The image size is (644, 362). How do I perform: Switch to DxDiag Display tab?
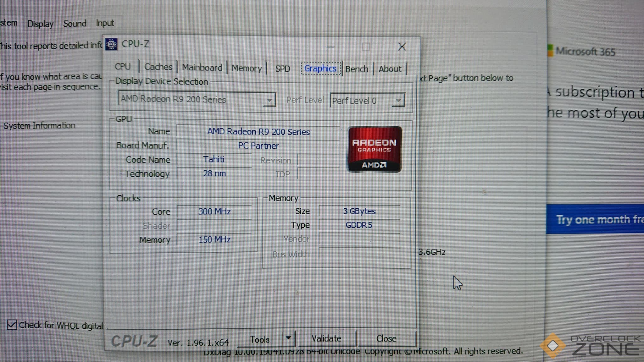click(40, 24)
